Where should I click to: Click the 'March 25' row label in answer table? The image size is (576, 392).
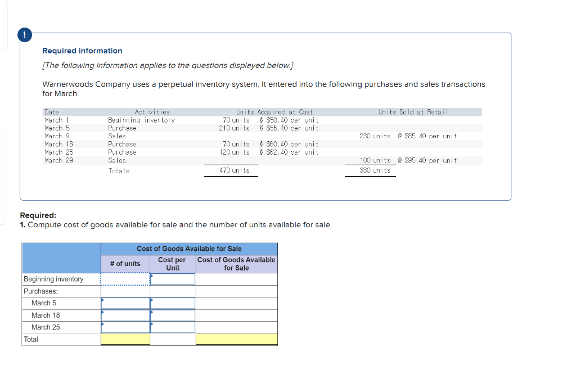(46, 327)
